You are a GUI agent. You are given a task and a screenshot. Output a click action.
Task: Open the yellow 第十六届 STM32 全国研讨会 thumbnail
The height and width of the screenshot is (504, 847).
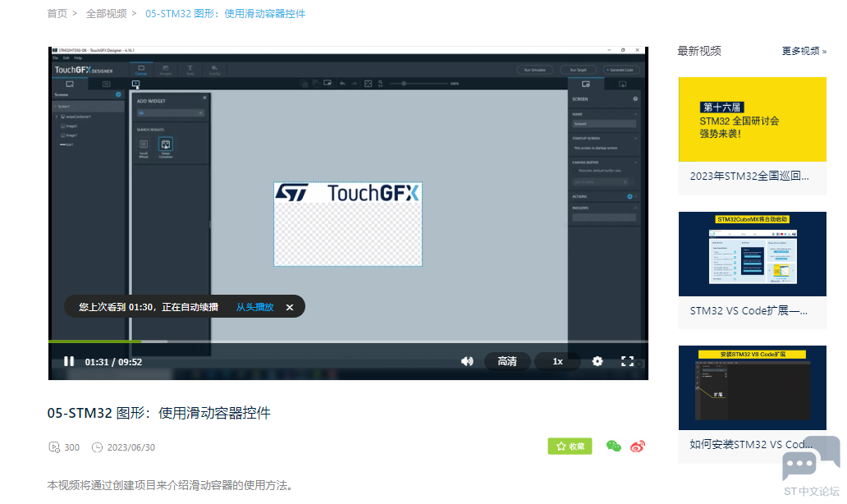(x=753, y=119)
